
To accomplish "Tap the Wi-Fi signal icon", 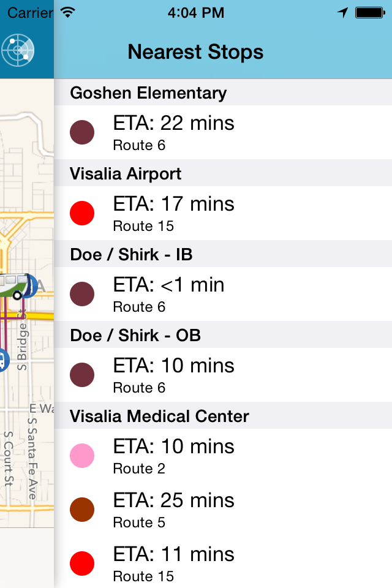I will [68, 13].
